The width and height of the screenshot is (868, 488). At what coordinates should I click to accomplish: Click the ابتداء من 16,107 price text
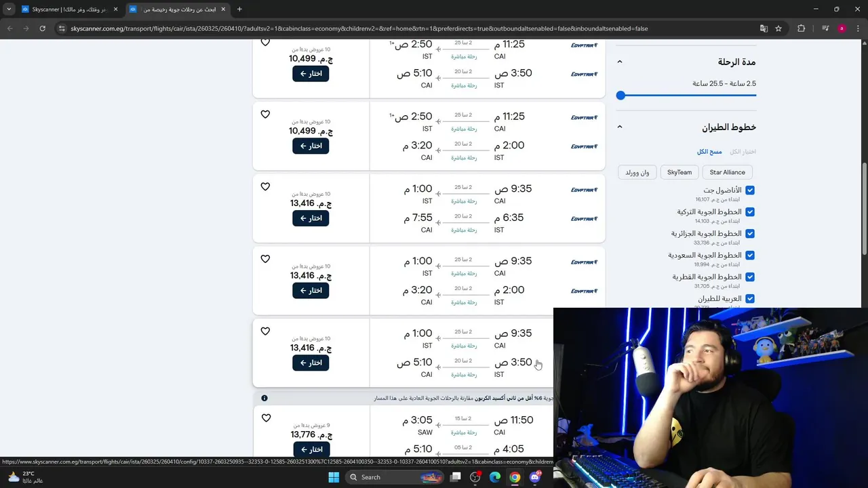click(717, 200)
